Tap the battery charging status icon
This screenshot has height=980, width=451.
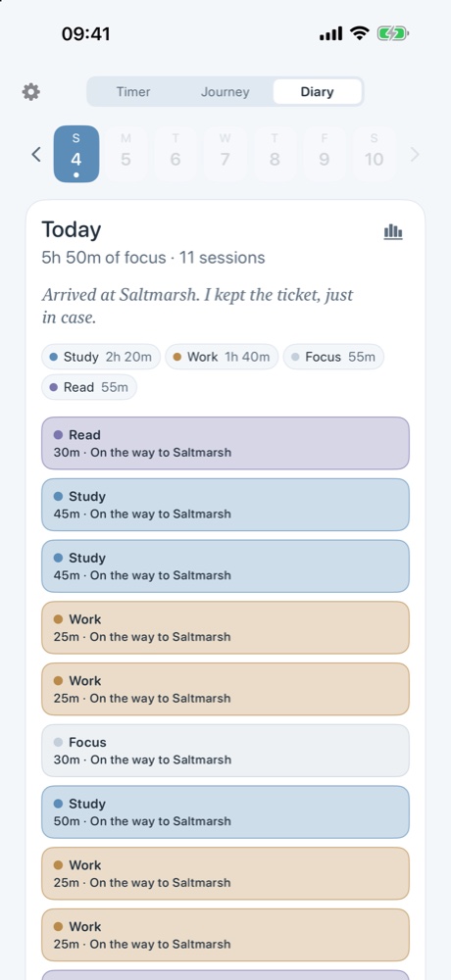click(392, 33)
